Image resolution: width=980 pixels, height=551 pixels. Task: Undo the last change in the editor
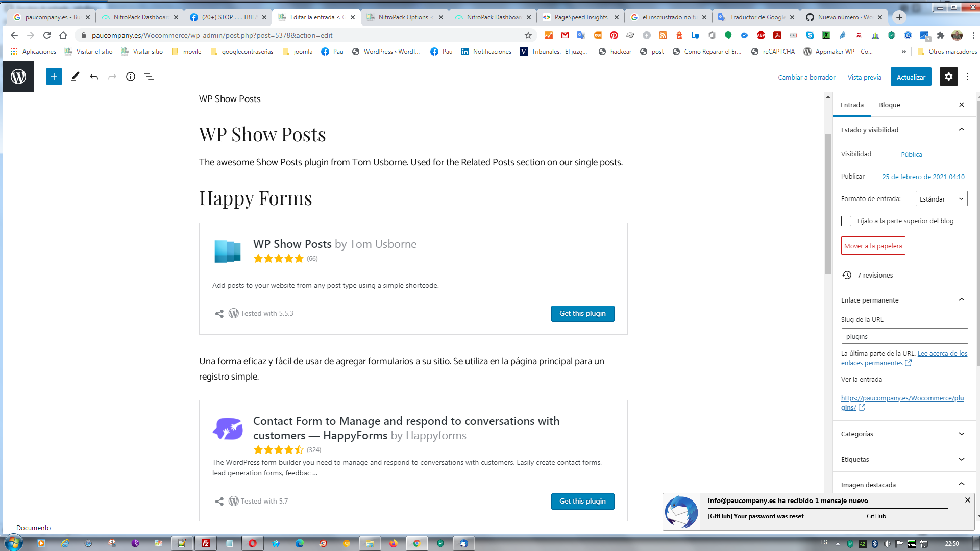[x=94, y=77]
